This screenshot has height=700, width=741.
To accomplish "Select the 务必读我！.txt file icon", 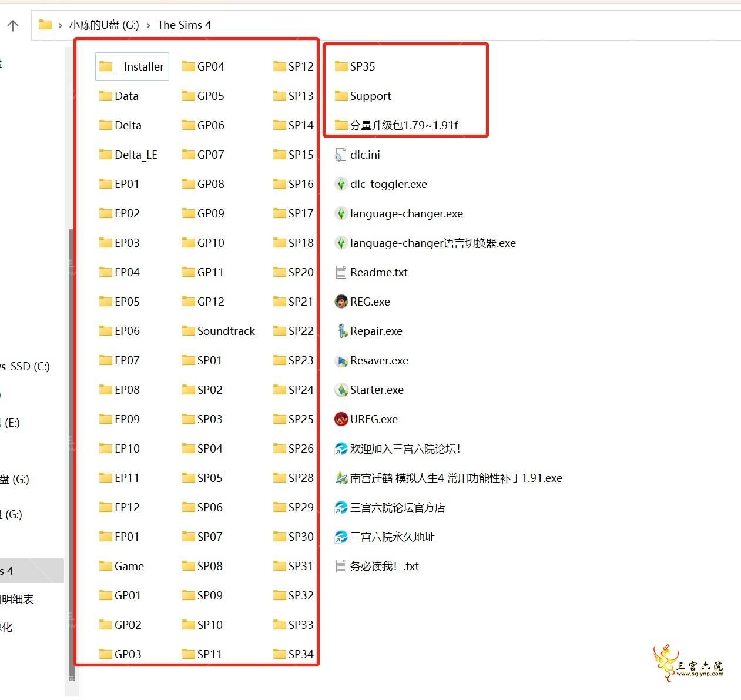I will pos(340,566).
